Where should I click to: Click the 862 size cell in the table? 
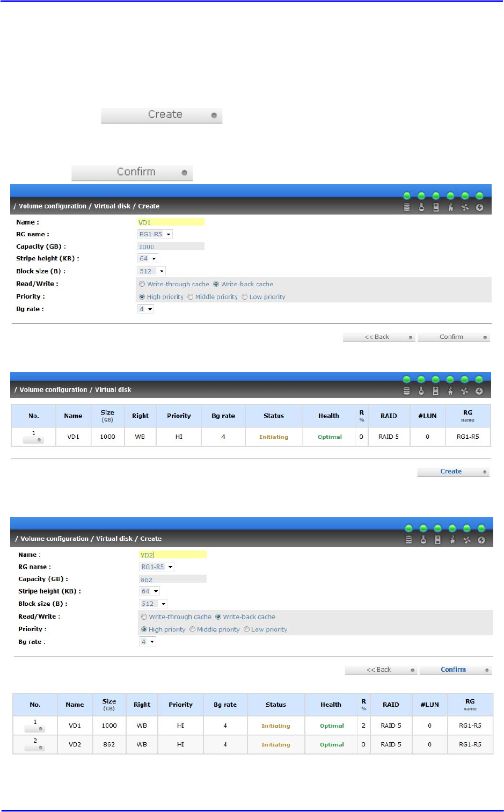coord(109,744)
